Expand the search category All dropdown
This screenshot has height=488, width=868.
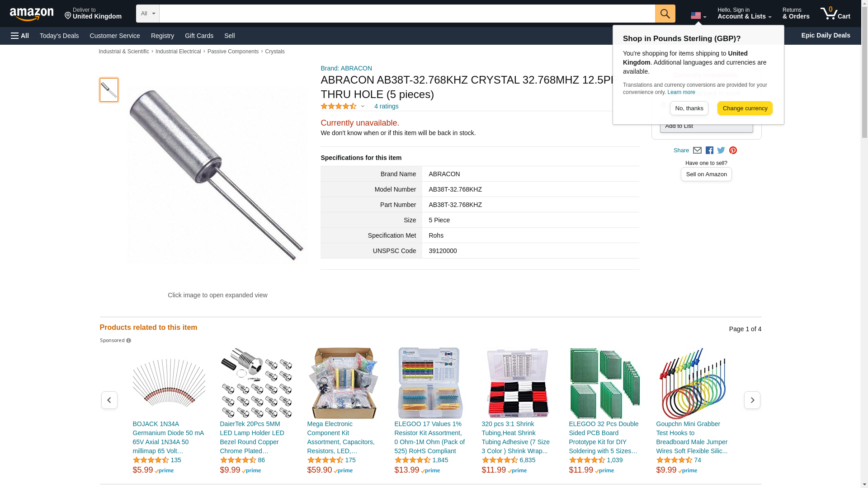(148, 14)
